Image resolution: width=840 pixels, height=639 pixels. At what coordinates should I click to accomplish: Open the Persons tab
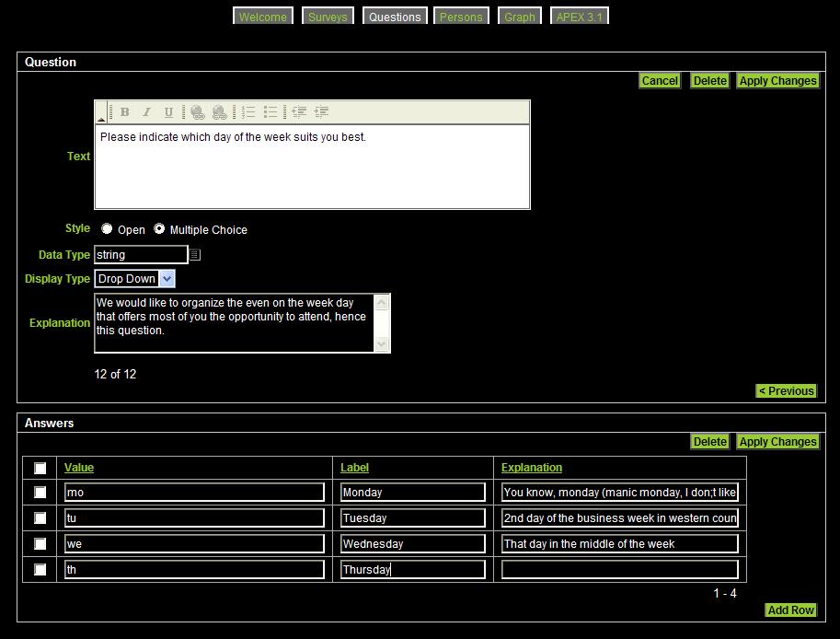tap(461, 17)
